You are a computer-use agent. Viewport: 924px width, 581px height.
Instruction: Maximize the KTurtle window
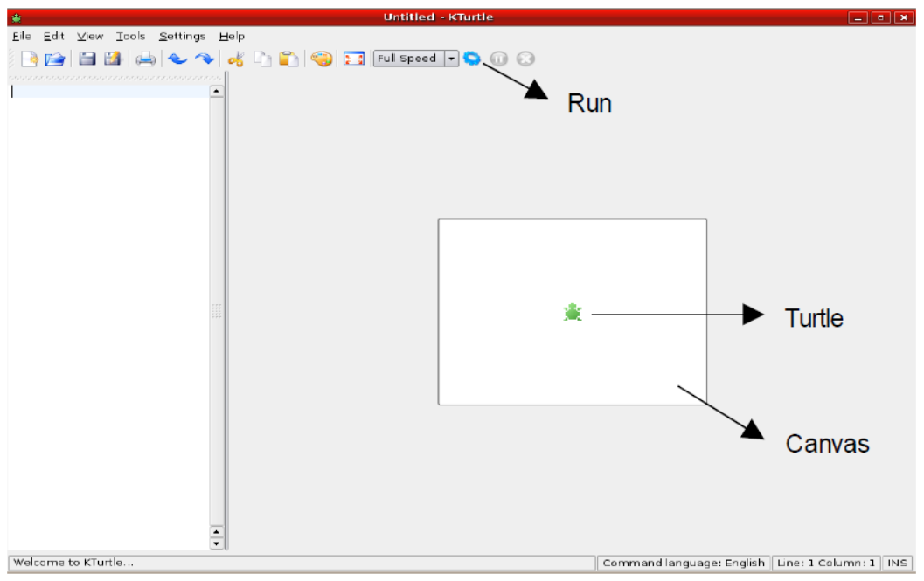coord(880,17)
